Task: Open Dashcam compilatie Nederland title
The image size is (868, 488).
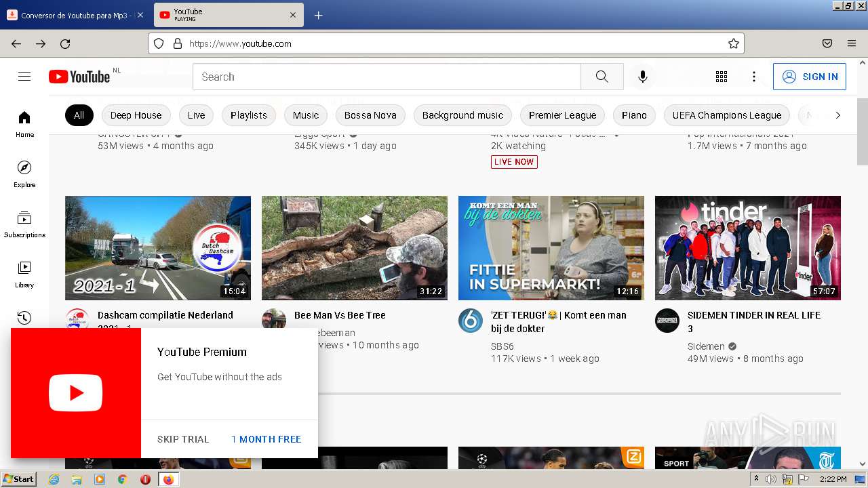Action: 165,315
